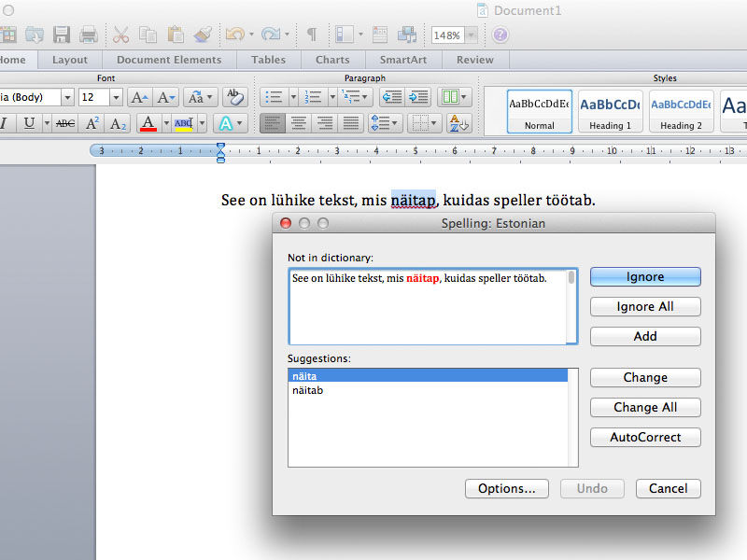Switch to SmartArt tab

(403, 60)
